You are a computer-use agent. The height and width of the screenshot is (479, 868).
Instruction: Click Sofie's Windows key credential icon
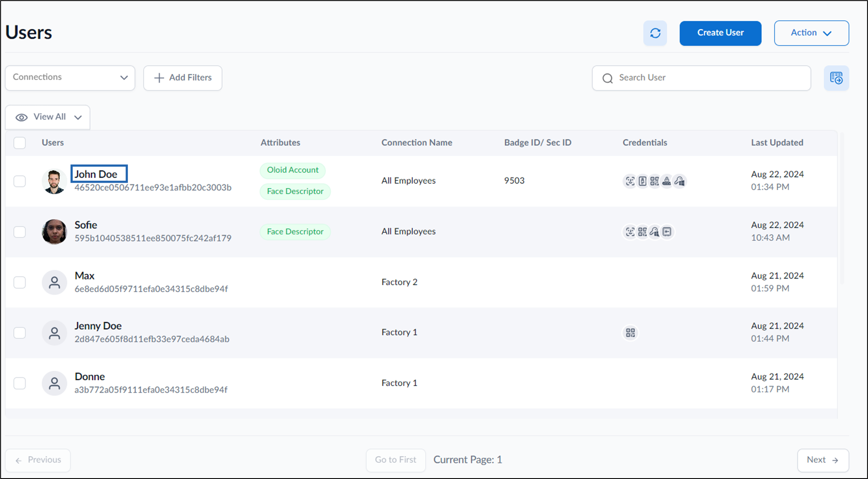654,232
